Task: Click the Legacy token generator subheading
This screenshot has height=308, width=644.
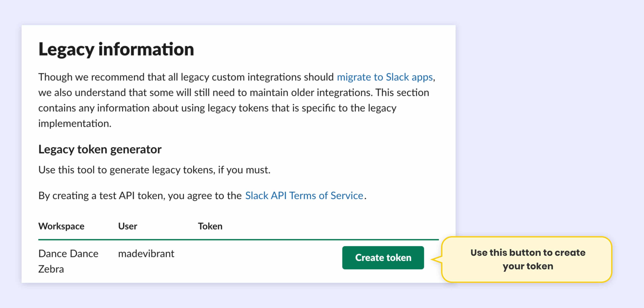Action: (x=100, y=149)
